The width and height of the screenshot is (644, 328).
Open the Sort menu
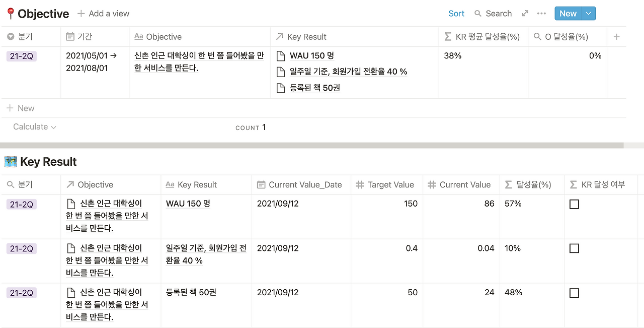tap(456, 14)
